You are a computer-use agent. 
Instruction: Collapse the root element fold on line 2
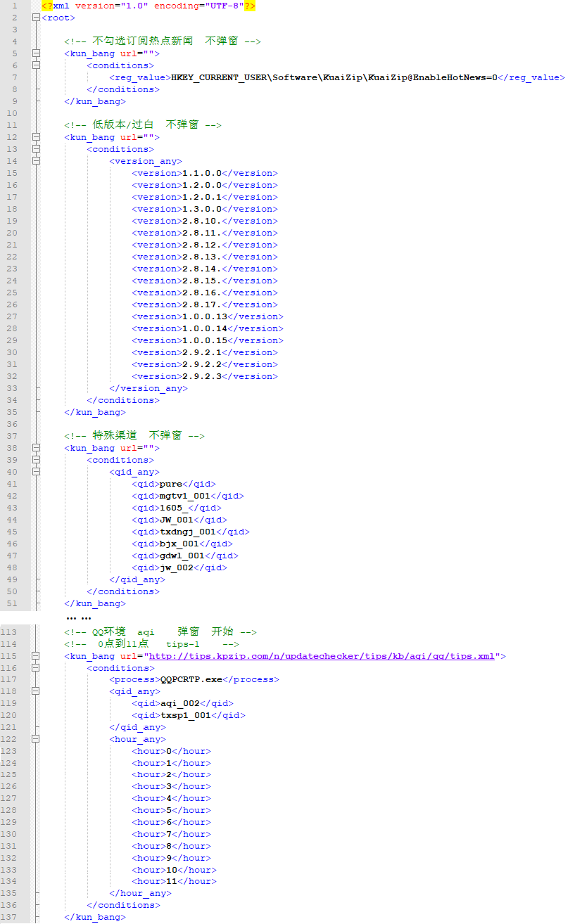click(36, 18)
